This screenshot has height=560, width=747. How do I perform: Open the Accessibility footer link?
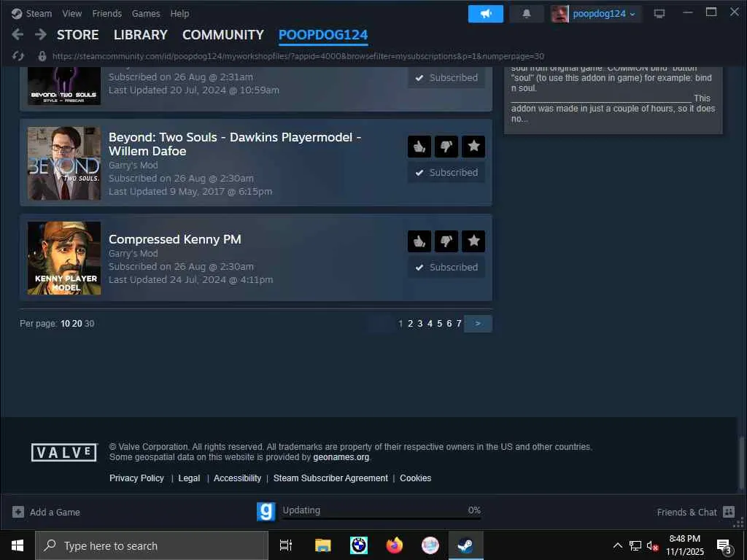[237, 478]
